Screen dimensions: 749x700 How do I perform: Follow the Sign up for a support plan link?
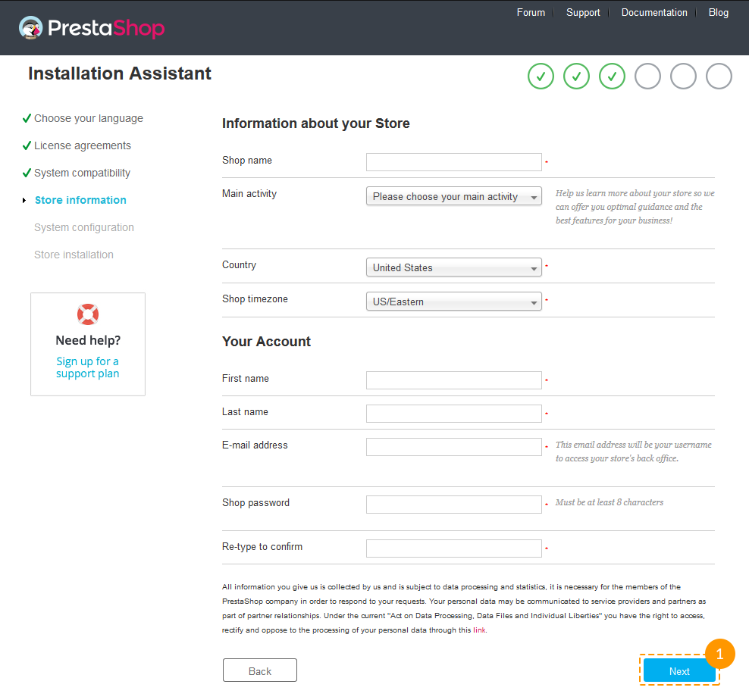click(x=87, y=367)
